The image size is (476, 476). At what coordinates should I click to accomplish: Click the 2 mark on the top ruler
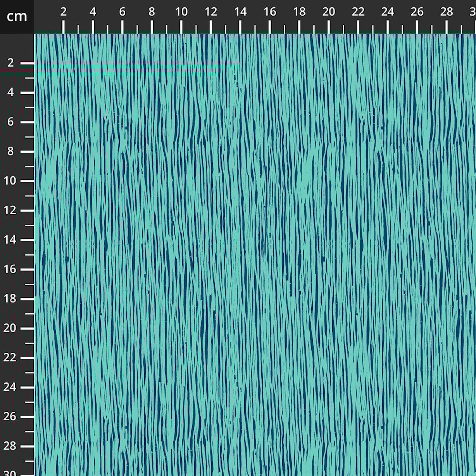coord(63,12)
